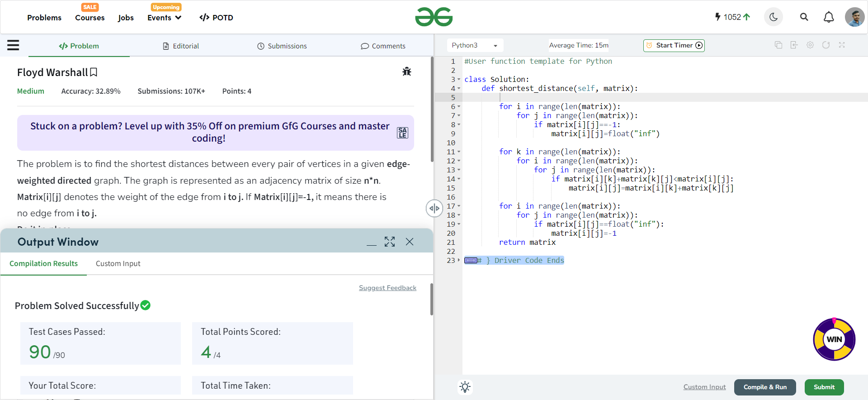This screenshot has height=400, width=868.
Task: Report a bug with bug icon
Action: (407, 71)
